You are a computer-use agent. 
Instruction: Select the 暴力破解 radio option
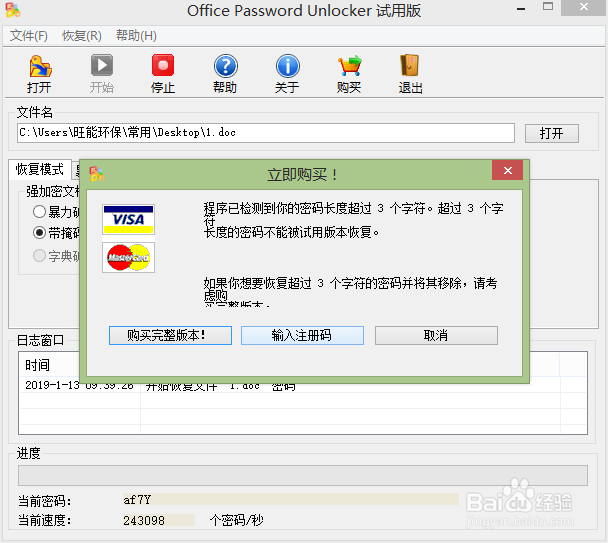coord(40,211)
